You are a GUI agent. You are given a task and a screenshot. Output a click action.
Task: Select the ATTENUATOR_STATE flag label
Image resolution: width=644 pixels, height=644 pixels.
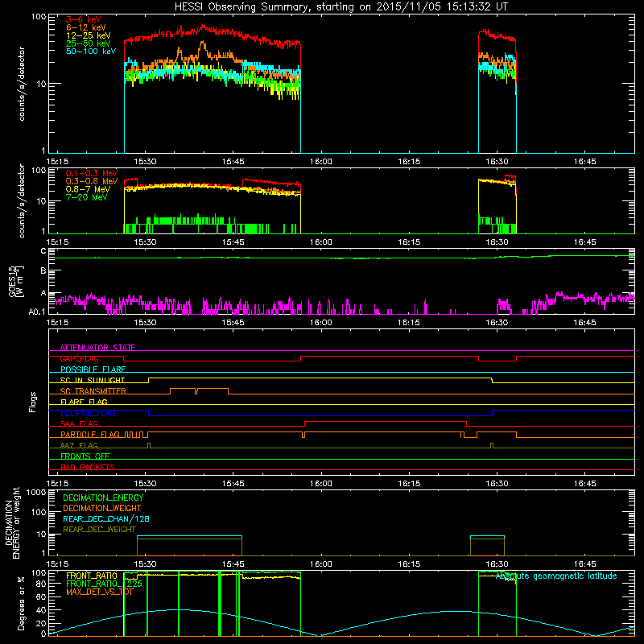97,348
